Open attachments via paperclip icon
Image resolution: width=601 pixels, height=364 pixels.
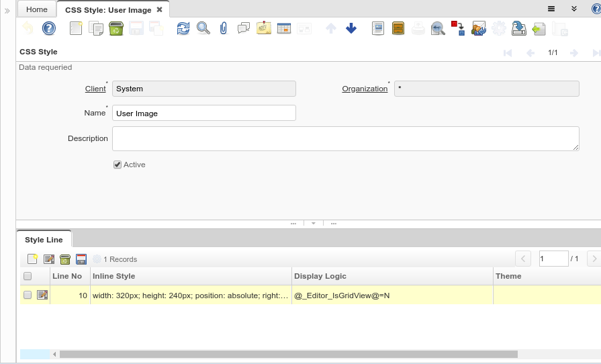click(x=224, y=28)
